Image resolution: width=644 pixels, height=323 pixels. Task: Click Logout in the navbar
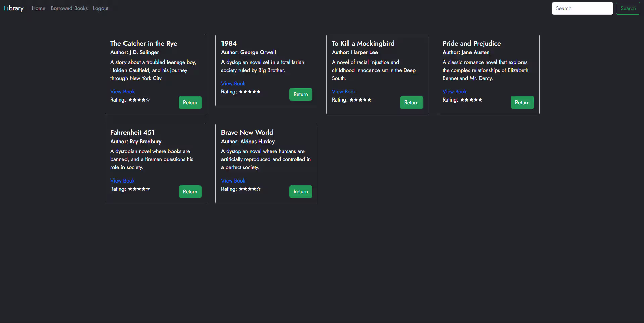click(101, 8)
